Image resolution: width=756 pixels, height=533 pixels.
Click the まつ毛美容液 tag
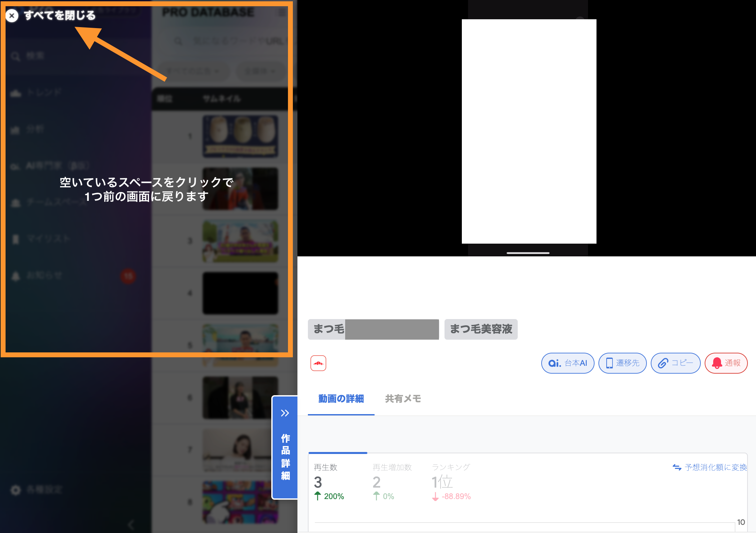click(x=481, y=329)
